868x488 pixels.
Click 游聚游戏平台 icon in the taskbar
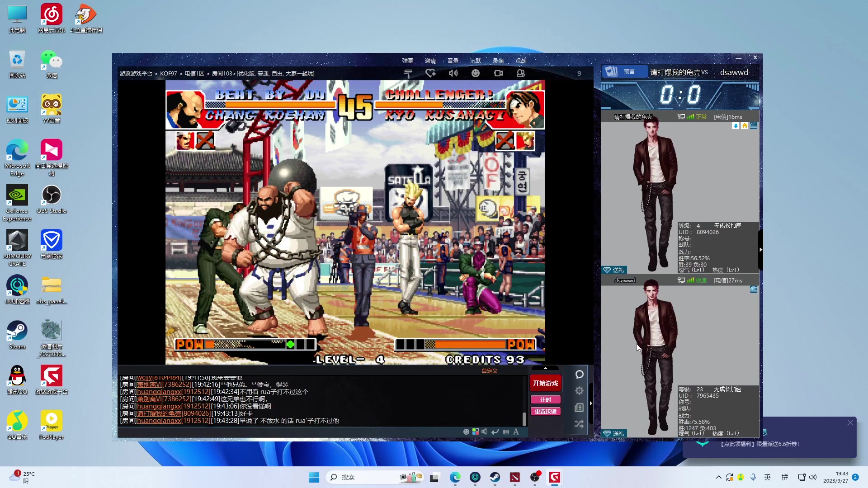pyautogui.click(x=555, y=477)
